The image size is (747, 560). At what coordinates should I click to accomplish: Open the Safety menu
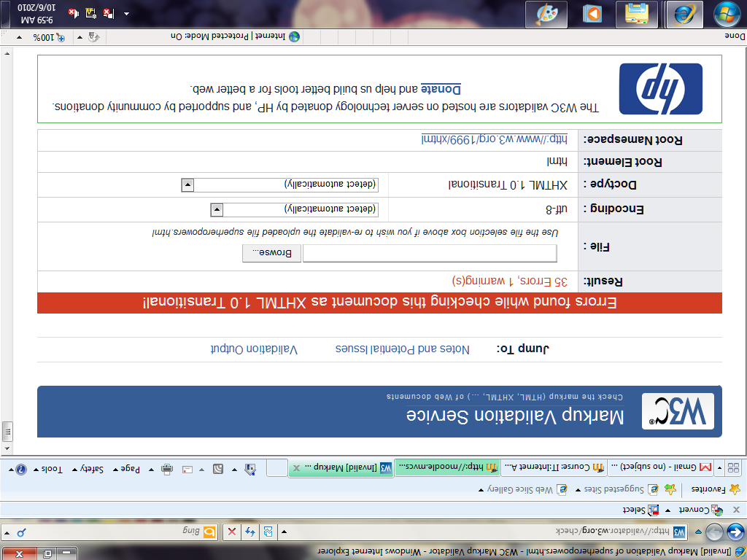(x=92, y=469)
